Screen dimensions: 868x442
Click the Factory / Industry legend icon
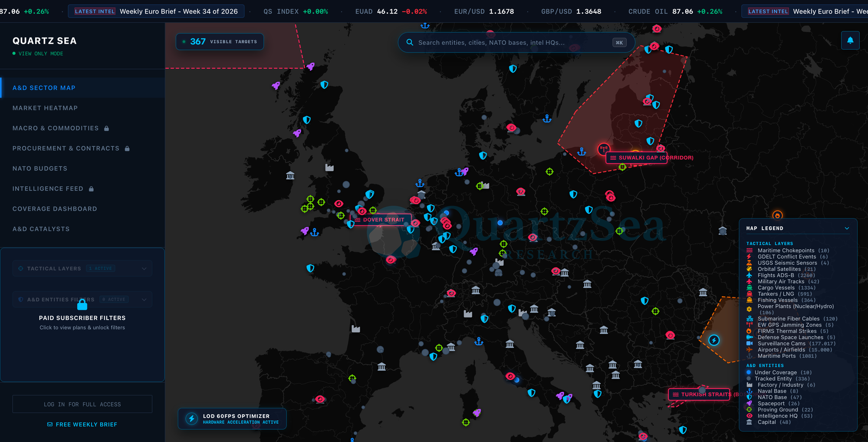point(749,385)
